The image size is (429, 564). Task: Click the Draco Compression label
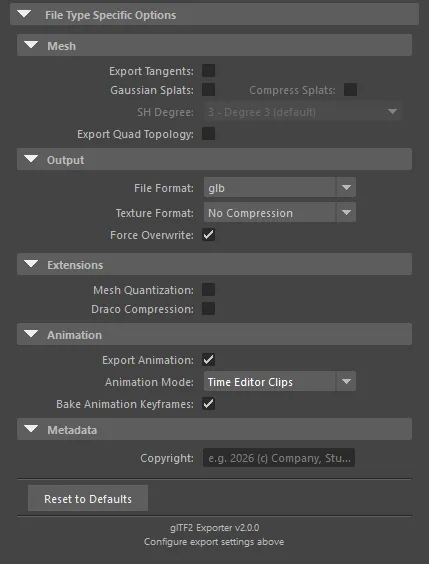(x=142, y=309)
